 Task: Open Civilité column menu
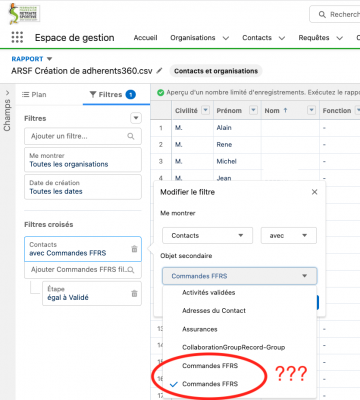(x=206, y=110)
